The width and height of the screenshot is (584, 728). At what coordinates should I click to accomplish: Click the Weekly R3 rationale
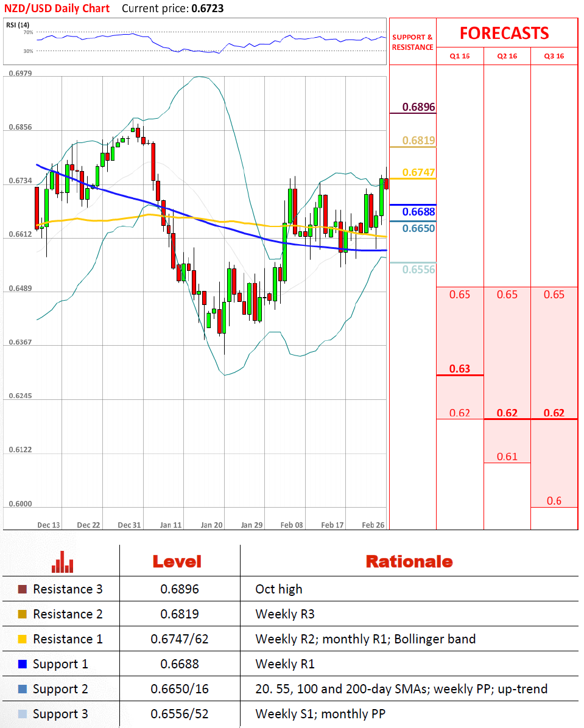[x=285, y=614]
